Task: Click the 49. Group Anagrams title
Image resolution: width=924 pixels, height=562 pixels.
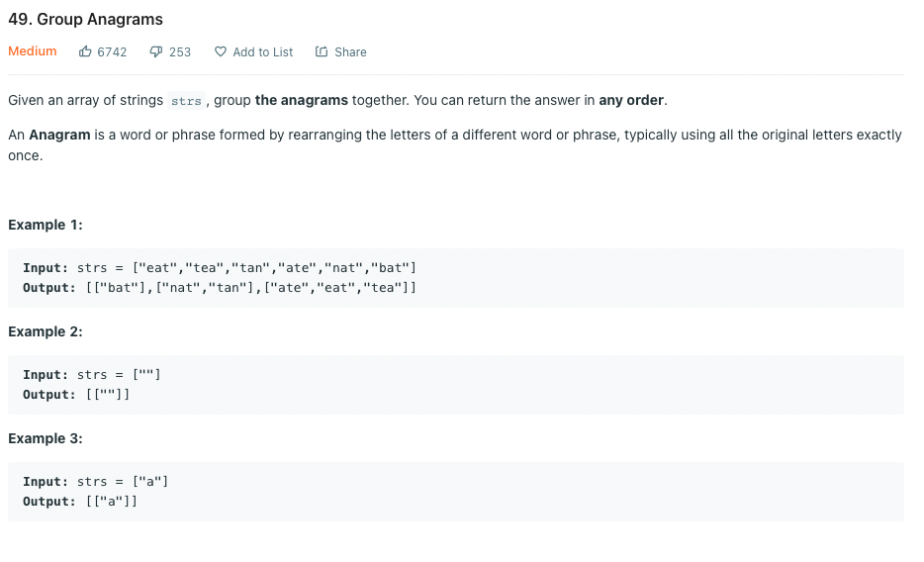Action: pos(85,20)
